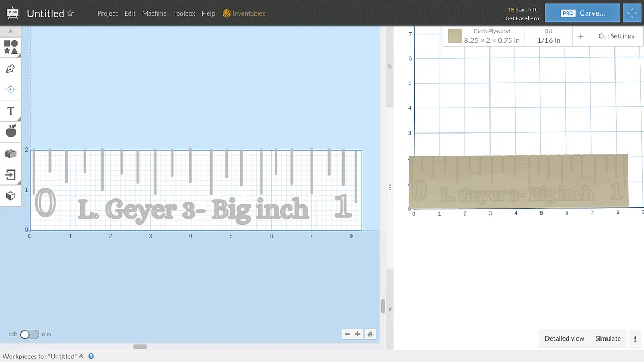Image resolution: width=644 pixels, height=362 pixels.
Task: Open the 3D cube tool
Action: click(x=11, y=196)
